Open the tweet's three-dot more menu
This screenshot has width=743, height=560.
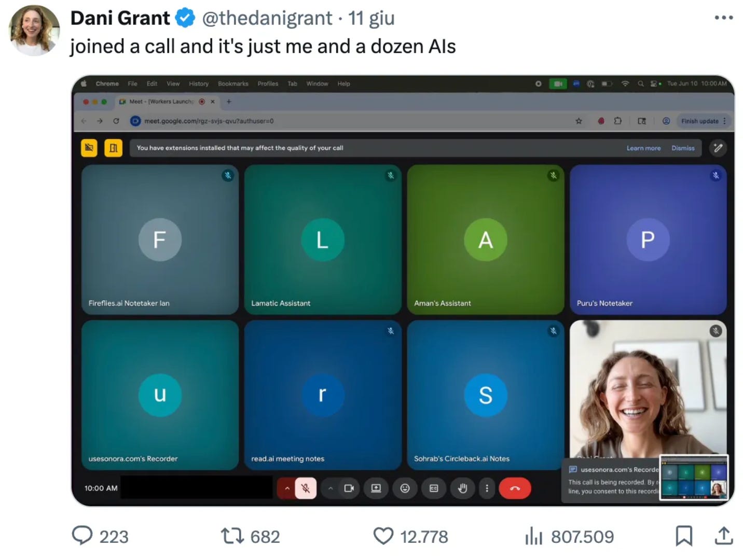coord(723,18)
